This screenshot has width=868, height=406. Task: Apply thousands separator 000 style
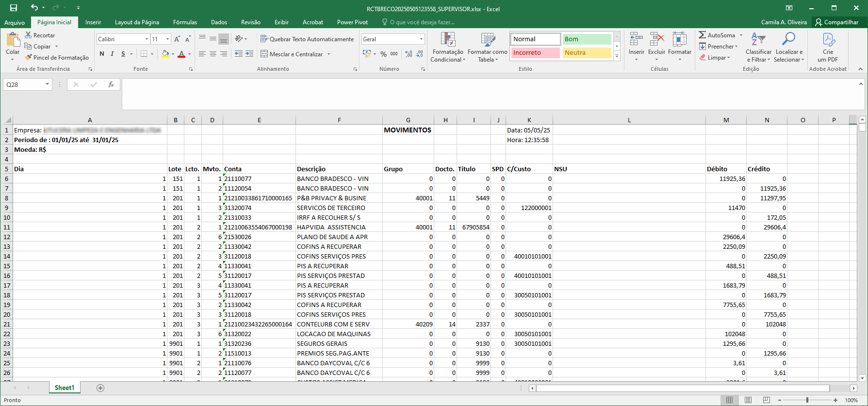pyautogui.click(x=394, y=54)
